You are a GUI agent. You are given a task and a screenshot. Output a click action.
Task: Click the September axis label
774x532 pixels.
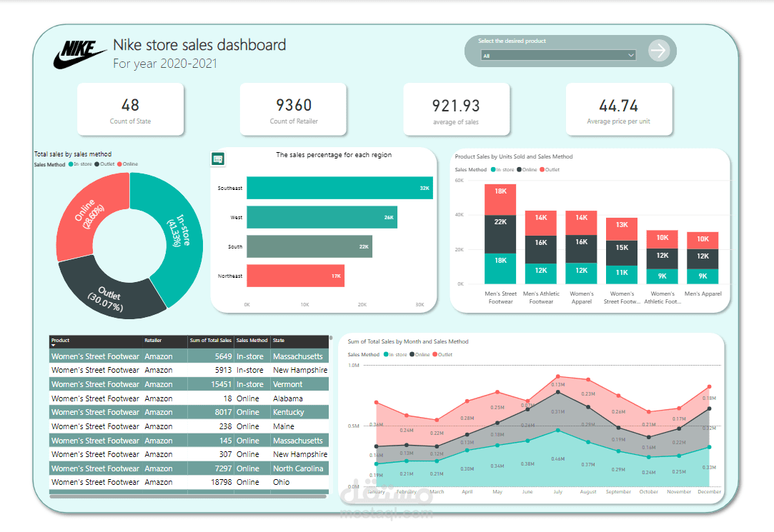pyautogui.click(x=618, y=491)
